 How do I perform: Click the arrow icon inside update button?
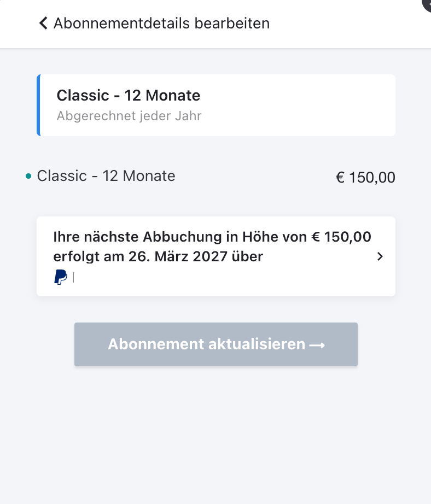(x=317, y=345)
